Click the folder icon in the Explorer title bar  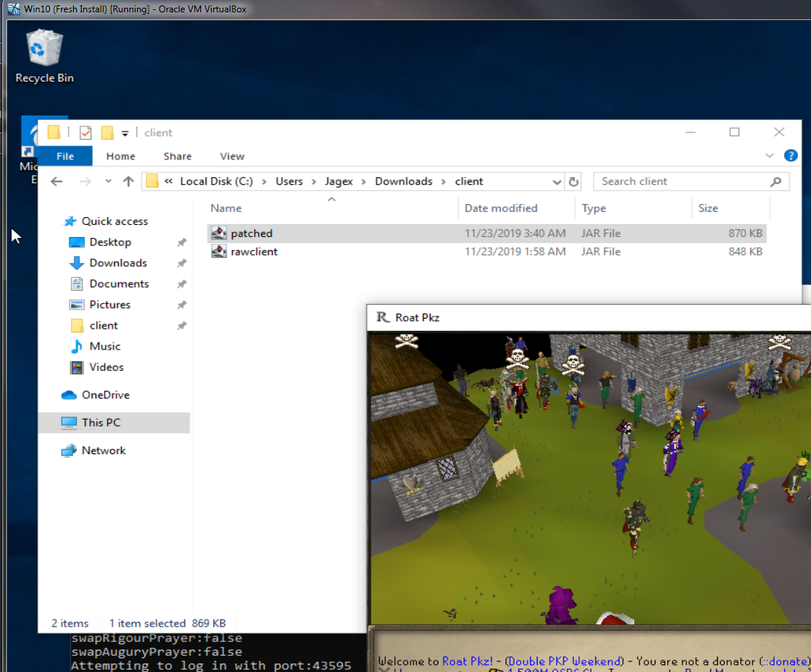point(54,132)
